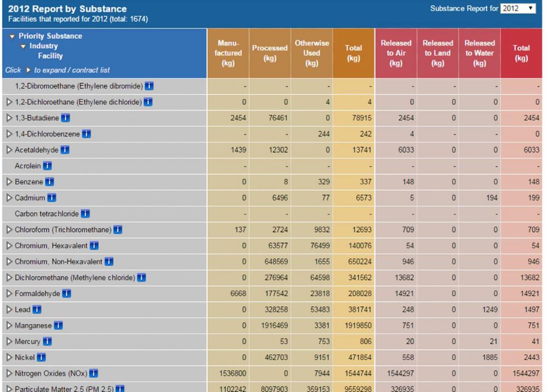Click the Dichloromethane (Methylene chloride) row label
The height and width of the screenshot is (392, 547).
click(x=74, y=278)
